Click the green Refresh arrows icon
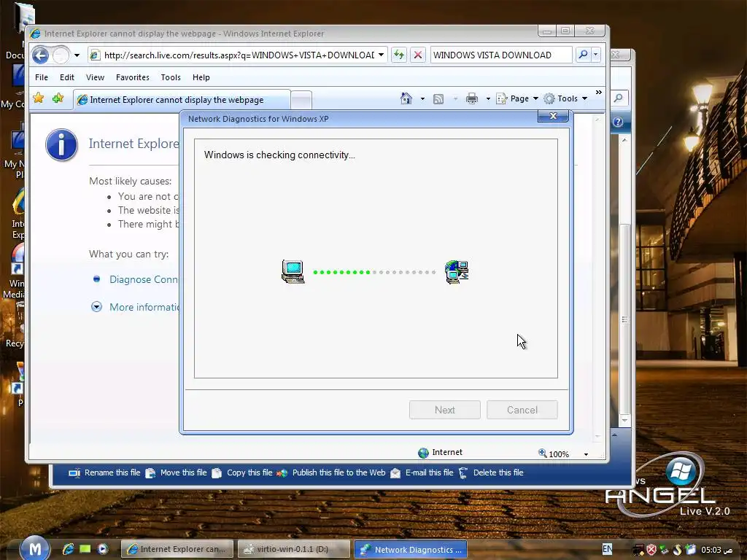The width and height of the screenshot is (747, 560). [x=399, y=55]
